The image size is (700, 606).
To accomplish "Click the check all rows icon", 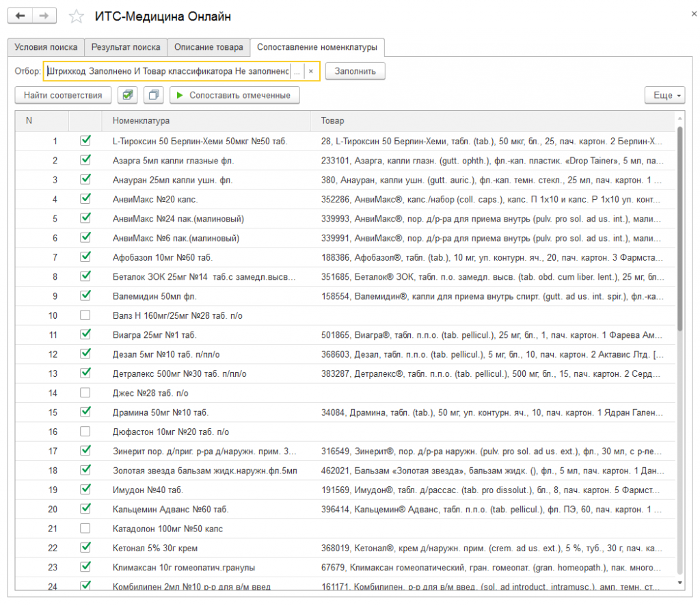I will (x=128, y=95).
